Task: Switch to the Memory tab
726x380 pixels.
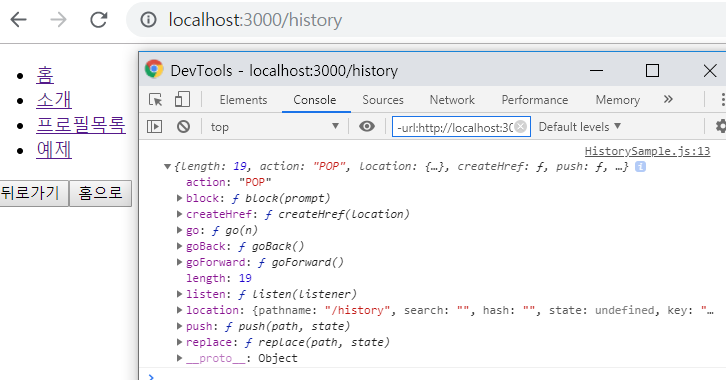Action: click(618, 100)
